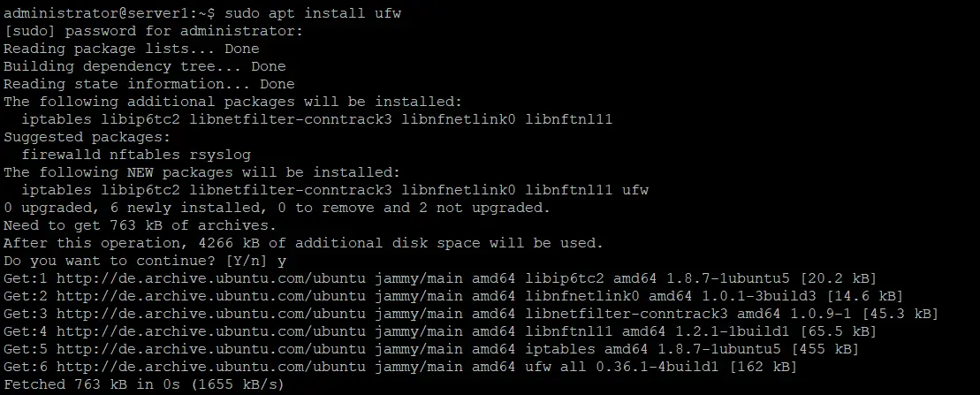980x395 pixels.
Task: Click the 'Building dependency tree... Done' line
Action: pyautogui.click(x=145, y=66)
